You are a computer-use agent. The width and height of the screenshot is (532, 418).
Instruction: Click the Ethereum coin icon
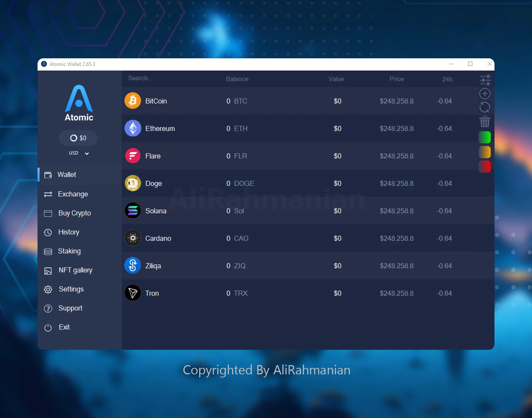(133, 129)
